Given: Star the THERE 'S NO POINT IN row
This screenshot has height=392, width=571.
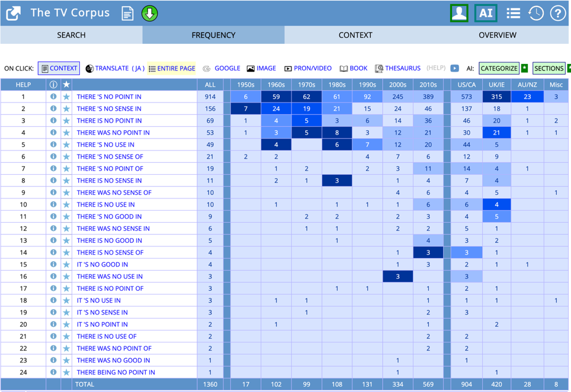Looking at the screenshot, I should (x=66, y=97).
